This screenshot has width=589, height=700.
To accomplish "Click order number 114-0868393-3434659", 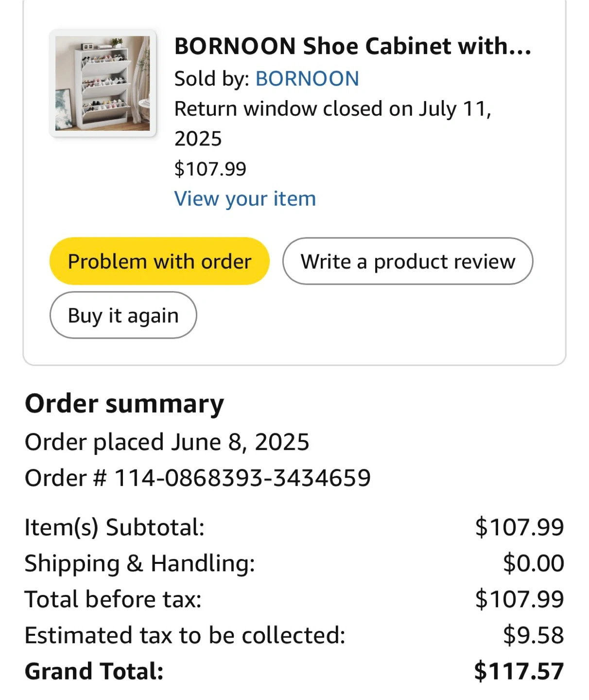I will (x=242, y=478).
